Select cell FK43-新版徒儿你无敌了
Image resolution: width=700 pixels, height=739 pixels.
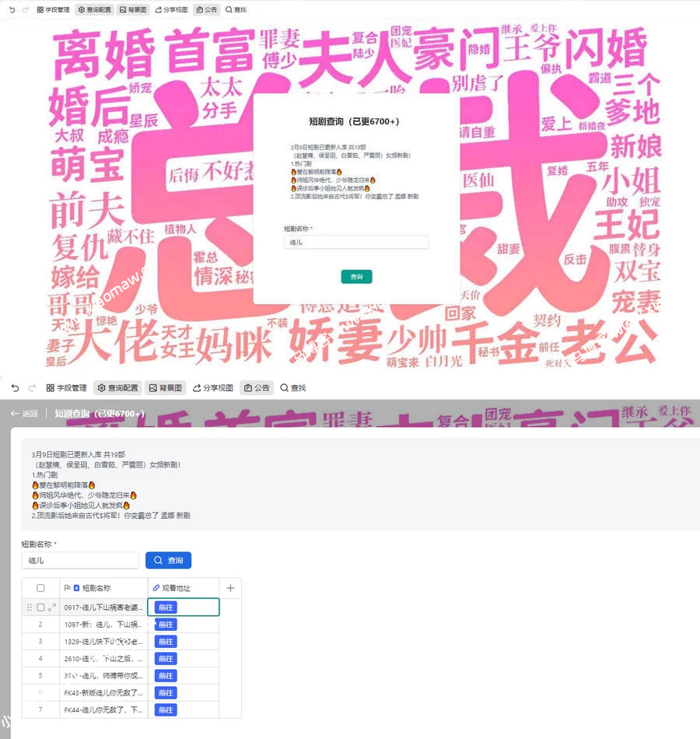click(x=103, y=693)
